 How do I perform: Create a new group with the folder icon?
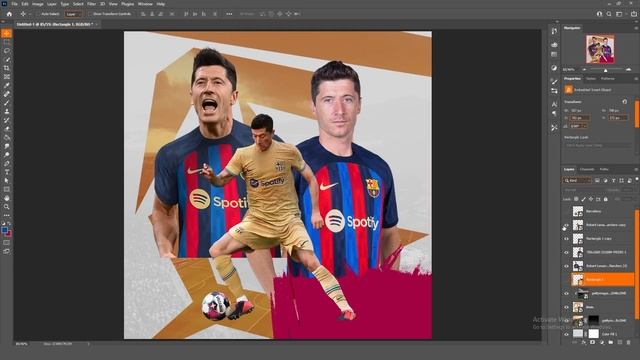[611, 342]
